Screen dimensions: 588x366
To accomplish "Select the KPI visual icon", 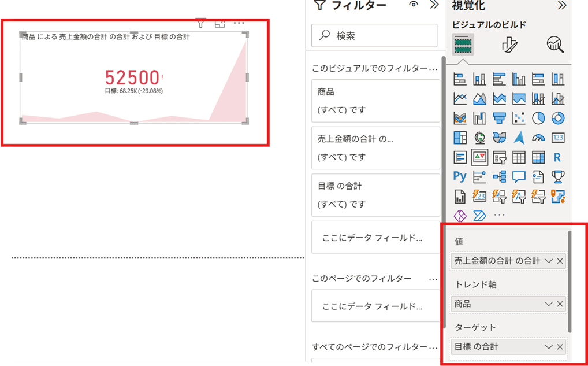I will pyautogui.click(x=479, y=157).
